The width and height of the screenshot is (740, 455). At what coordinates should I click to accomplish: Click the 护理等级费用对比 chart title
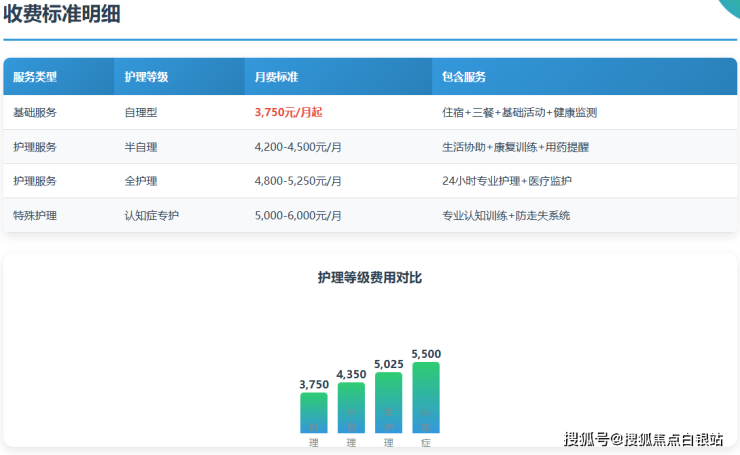click(x=369, y=277)
